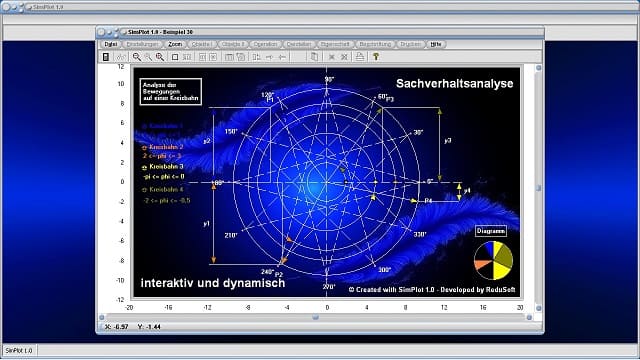Click the Sachverhaltsanalyse heading
The width and height of the screenshot is (640, 360).
coord(454,84)
